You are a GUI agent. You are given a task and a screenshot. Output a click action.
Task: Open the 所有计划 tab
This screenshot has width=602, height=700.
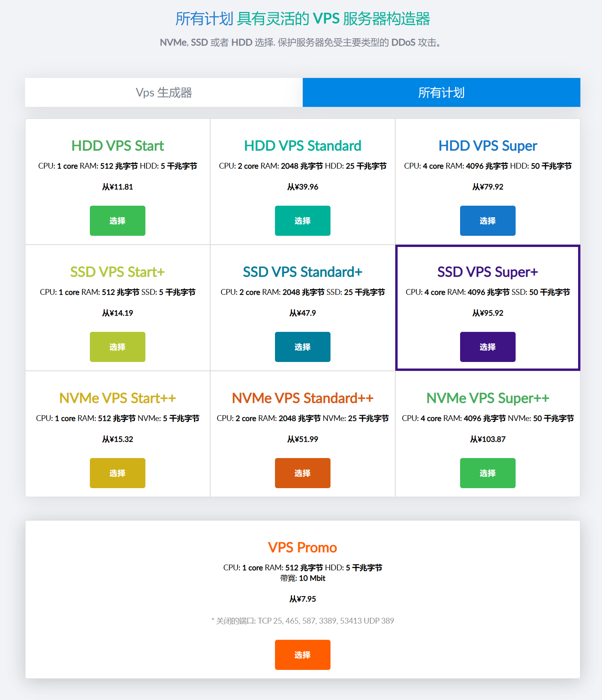pos(441,93)
